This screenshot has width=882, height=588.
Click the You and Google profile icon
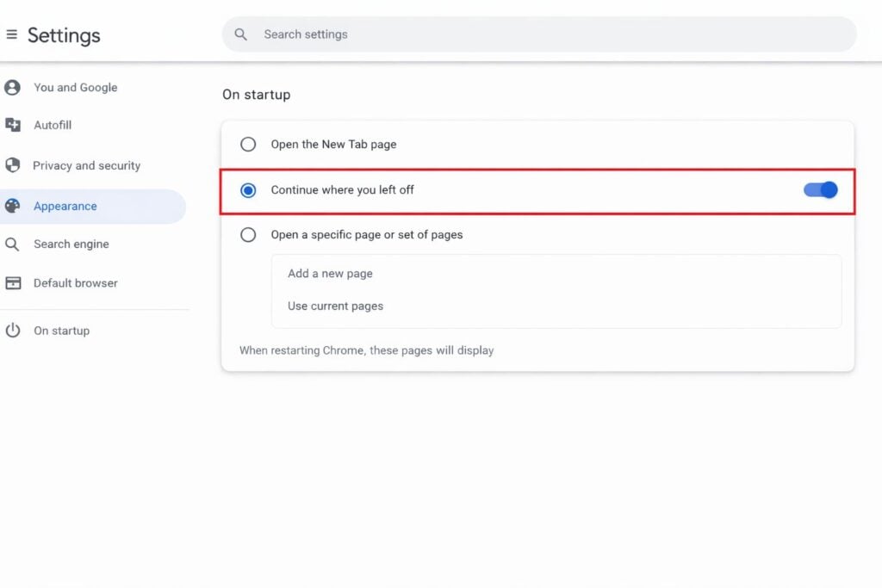point(12,87)
